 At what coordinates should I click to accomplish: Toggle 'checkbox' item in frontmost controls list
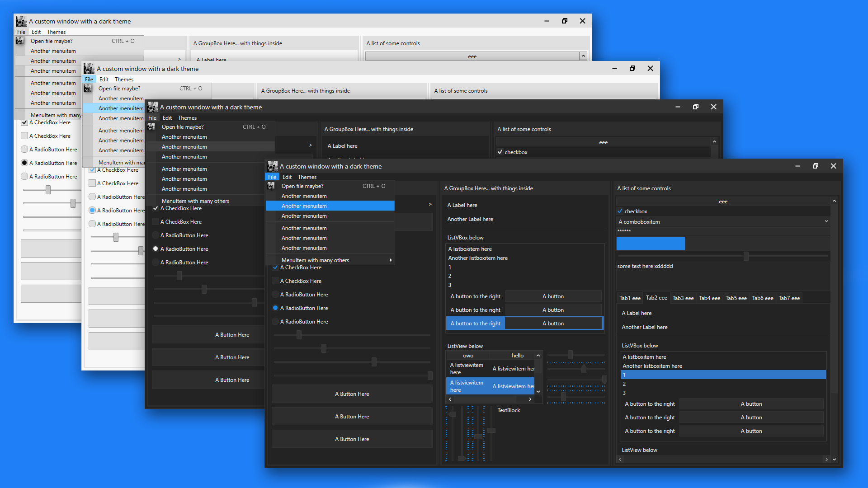pos(620,211)
